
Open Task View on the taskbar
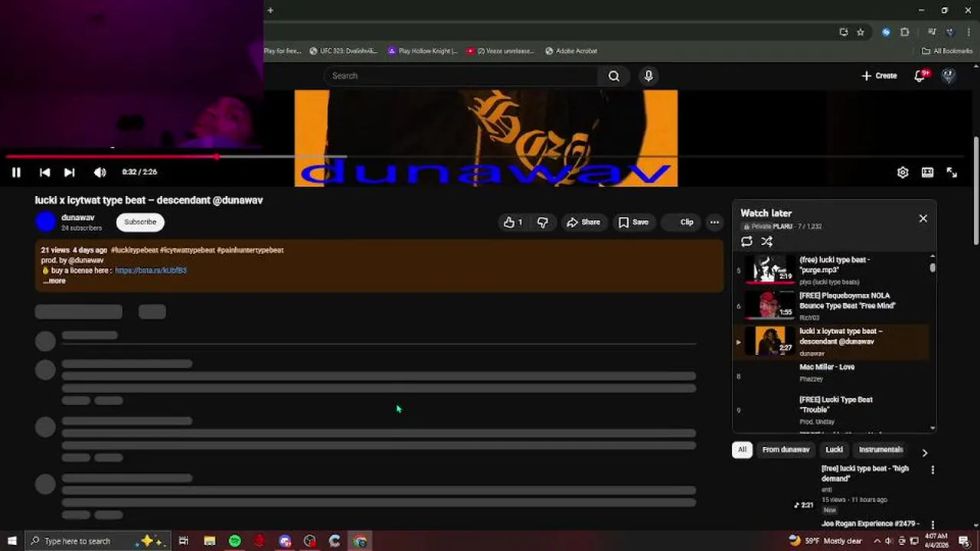[184, 541]
